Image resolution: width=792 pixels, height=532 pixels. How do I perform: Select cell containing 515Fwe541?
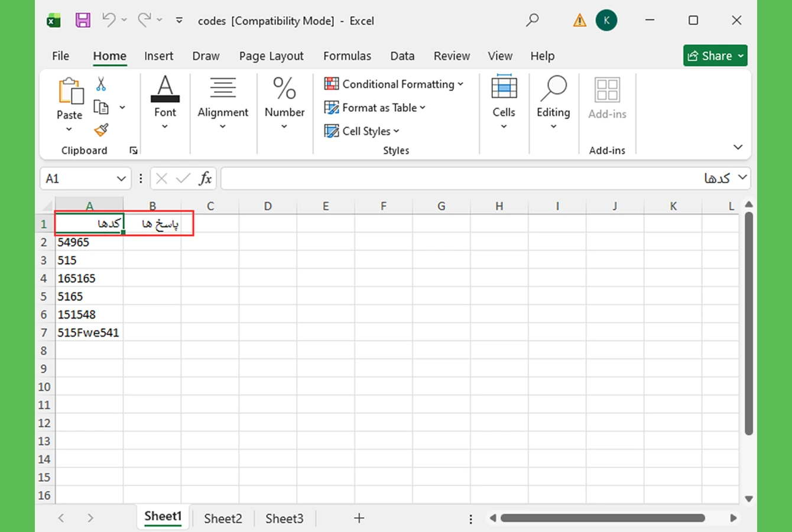click(89, 333)
